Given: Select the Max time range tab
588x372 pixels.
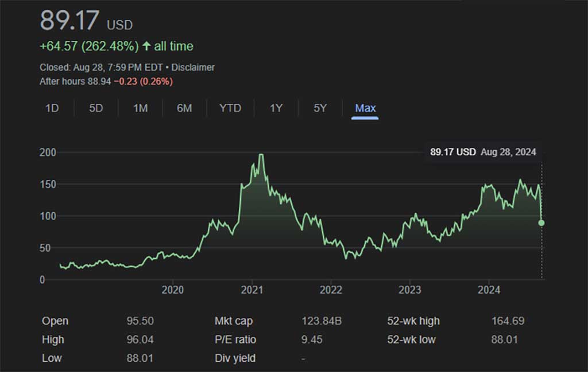Looking at the screenshot, I should click(x=365, y=109).
